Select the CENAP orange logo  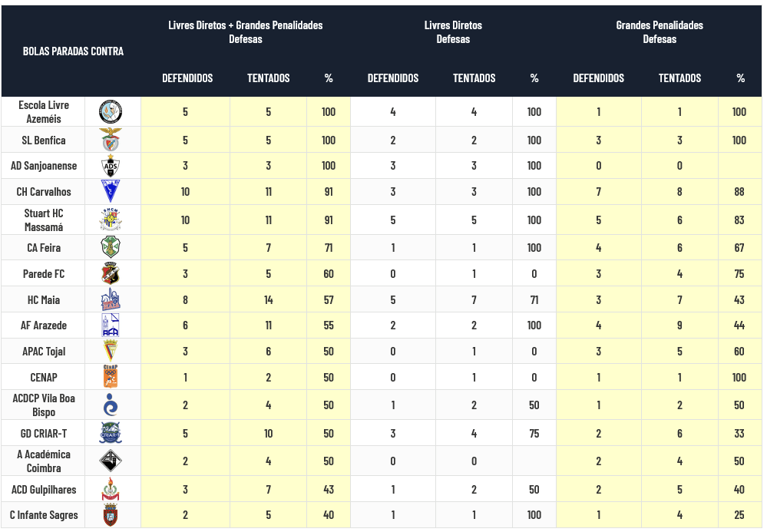(111, 377)
